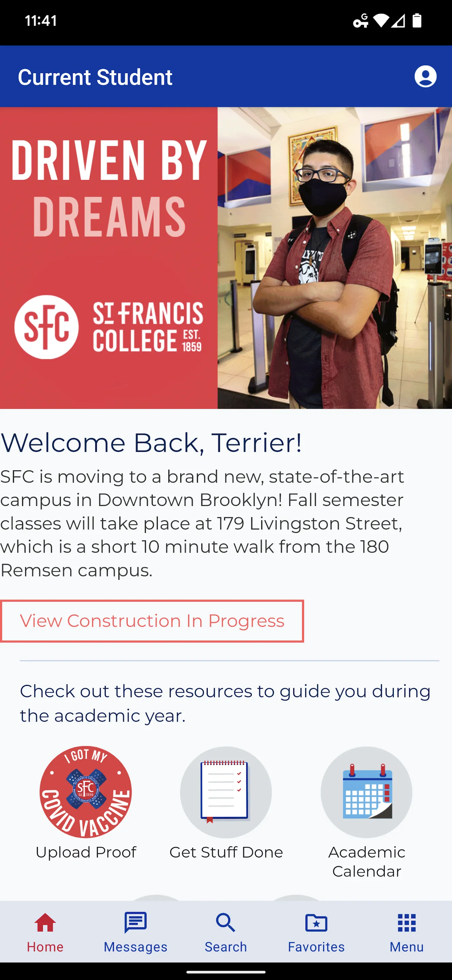Viewport: 452px width, 980px height.
Task: Switch to the Favorites tab label
Action: (316, 947)
